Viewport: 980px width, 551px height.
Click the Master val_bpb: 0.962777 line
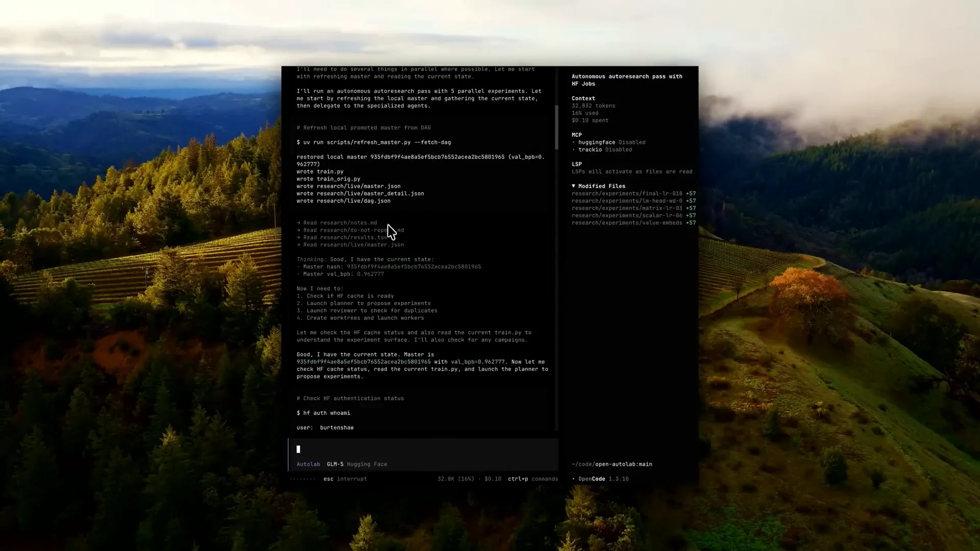340,274
